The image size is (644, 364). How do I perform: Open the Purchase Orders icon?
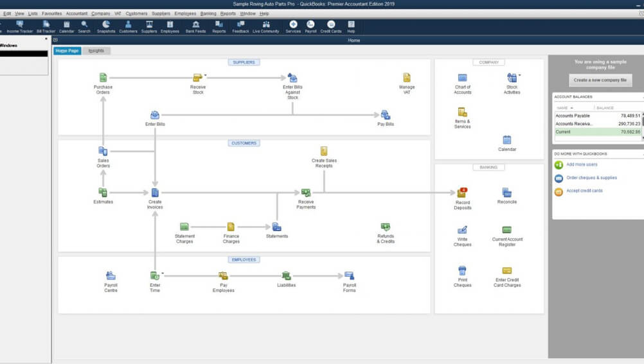coord(103,78)
